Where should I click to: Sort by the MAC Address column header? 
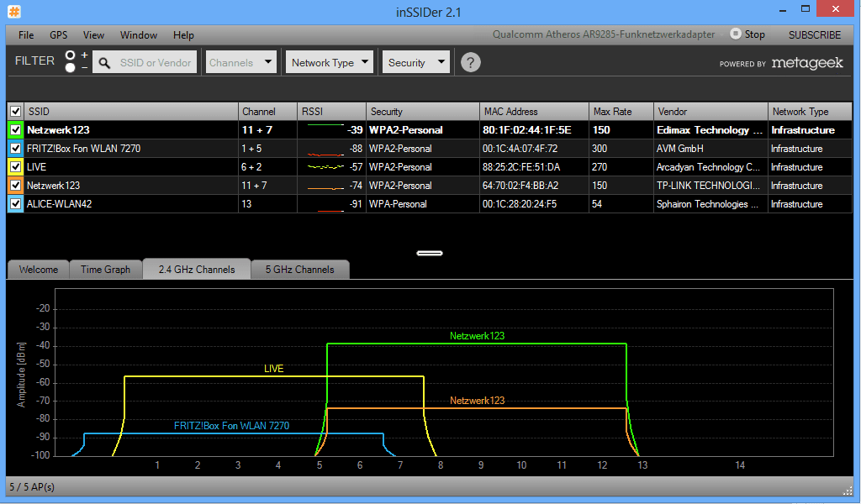(x=534, y=112)
